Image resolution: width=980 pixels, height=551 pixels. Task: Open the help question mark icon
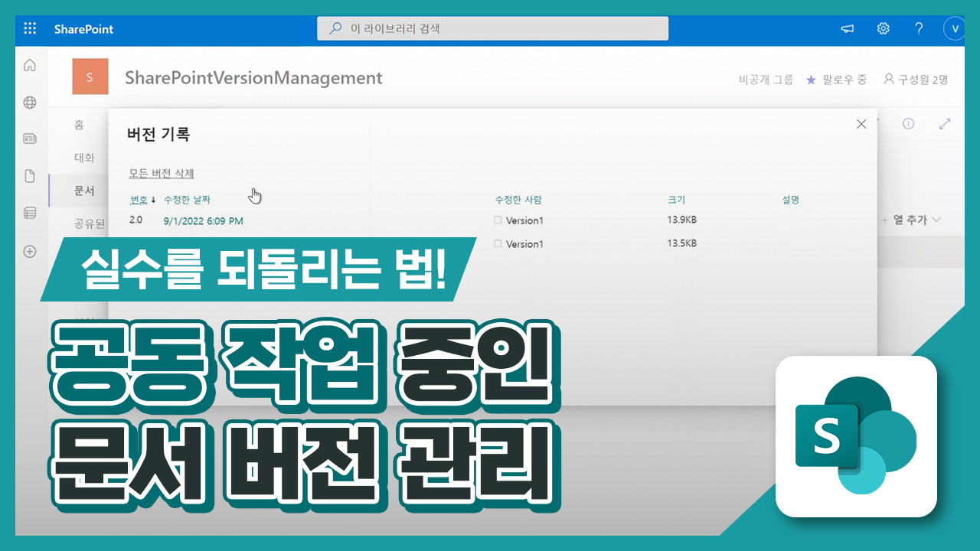coord(919,29)
